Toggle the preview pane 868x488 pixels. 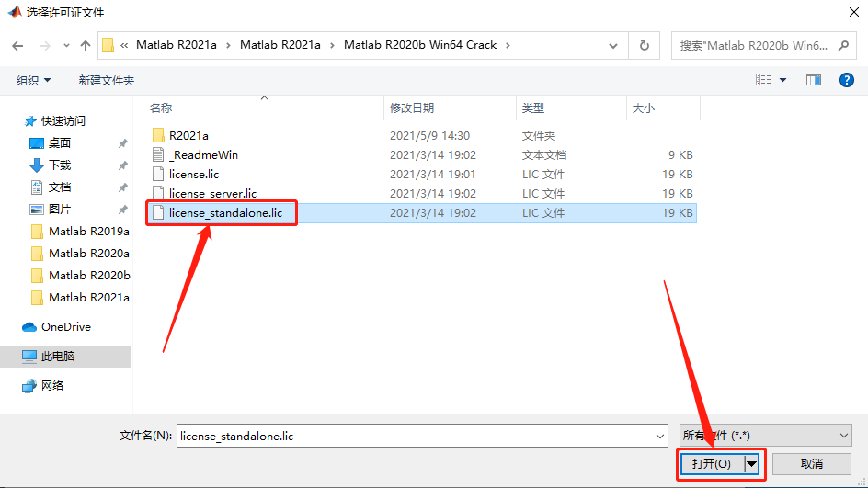click(813, 80)
